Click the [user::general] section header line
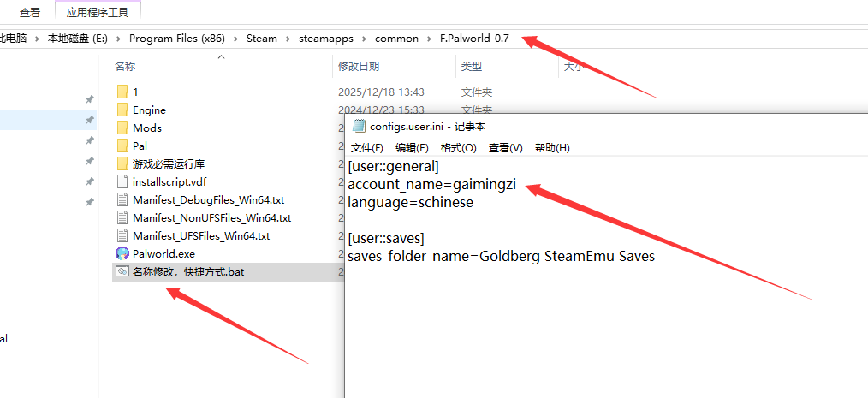The width and height of the screenshot is (868, 398). pyautogui.click(x=393, y=166)
